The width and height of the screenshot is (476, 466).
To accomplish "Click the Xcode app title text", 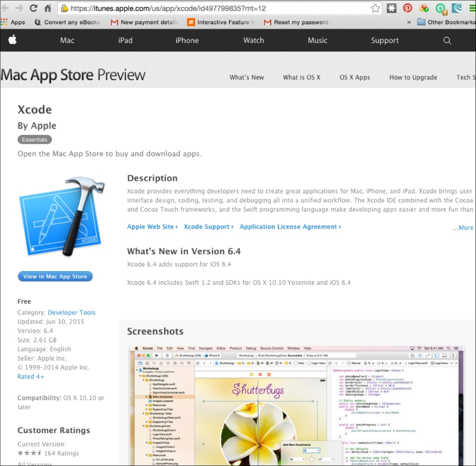I will pyautogui.click(x=35, y=110).
